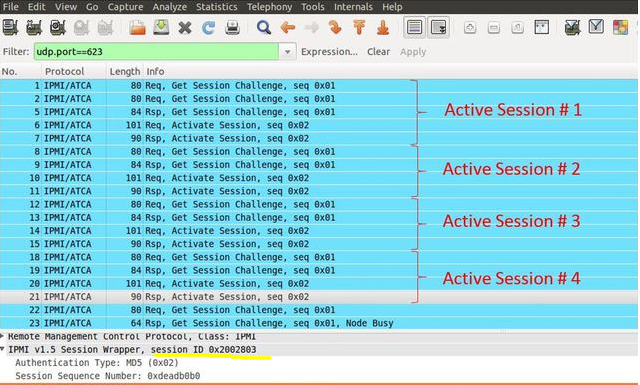The width and height of the screenshot is (640, 385).
Task: Open capture options toolbar icon
Action: (x=34, y=28)
